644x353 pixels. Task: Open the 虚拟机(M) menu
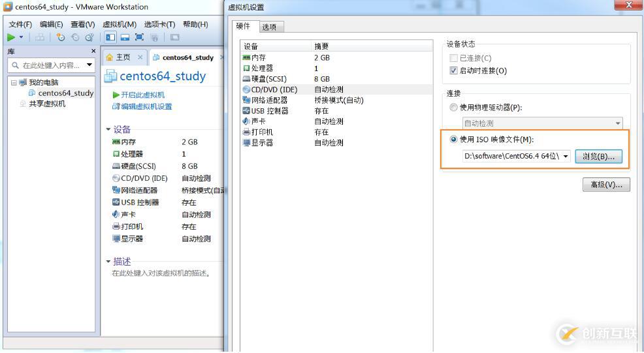click(119, 25)
